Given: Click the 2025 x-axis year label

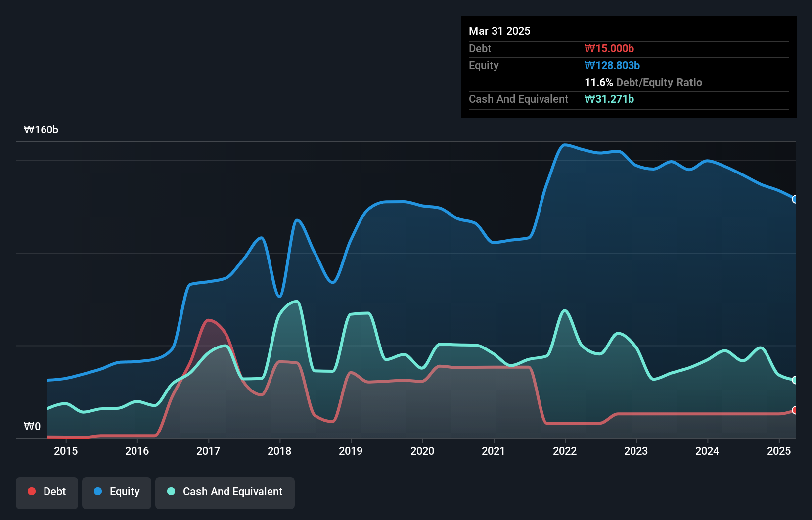Looking at the screenshot, I should [778, 451].
